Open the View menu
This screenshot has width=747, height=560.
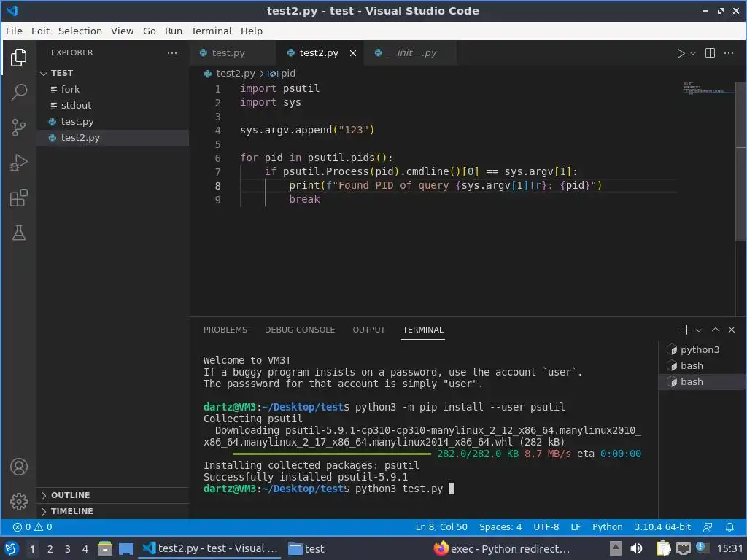[122, 31]
